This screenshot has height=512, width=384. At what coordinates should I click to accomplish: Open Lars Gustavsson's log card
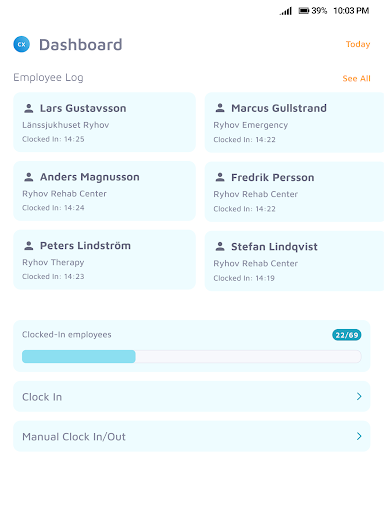104,122
